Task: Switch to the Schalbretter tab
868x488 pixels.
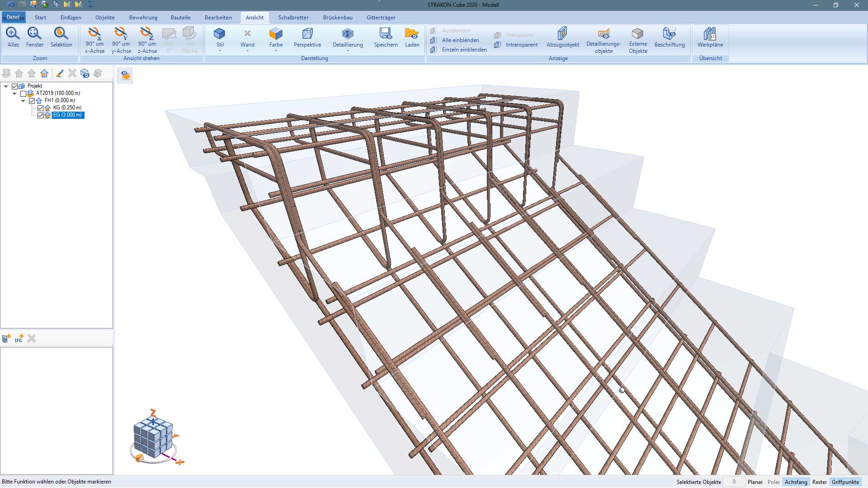Action: click(293, 18)
